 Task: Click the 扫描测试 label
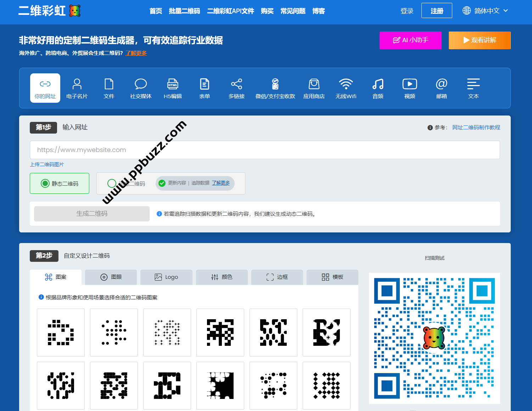click(435, 258)
